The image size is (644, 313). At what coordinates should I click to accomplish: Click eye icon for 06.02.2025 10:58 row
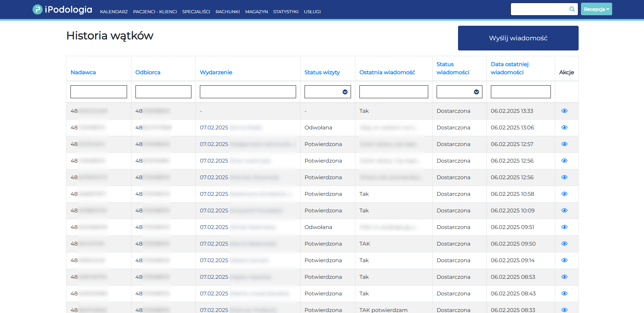(564, 194)
